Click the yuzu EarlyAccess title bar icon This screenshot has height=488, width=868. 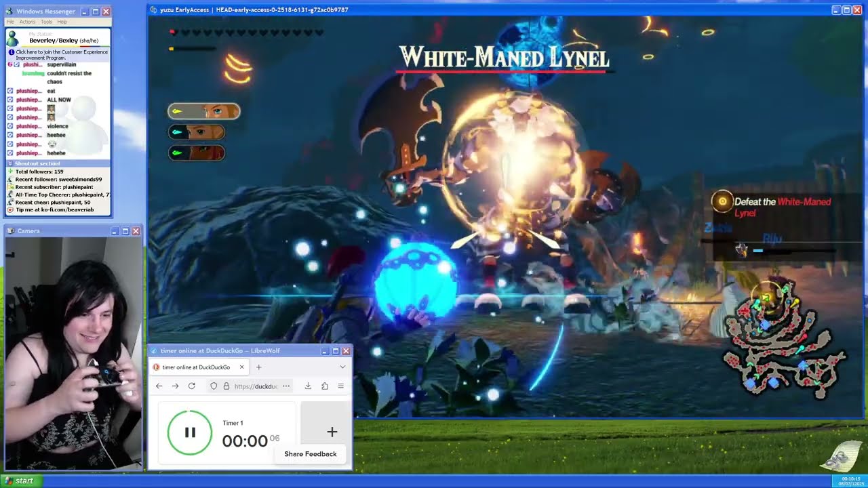(x=154, y=9)
